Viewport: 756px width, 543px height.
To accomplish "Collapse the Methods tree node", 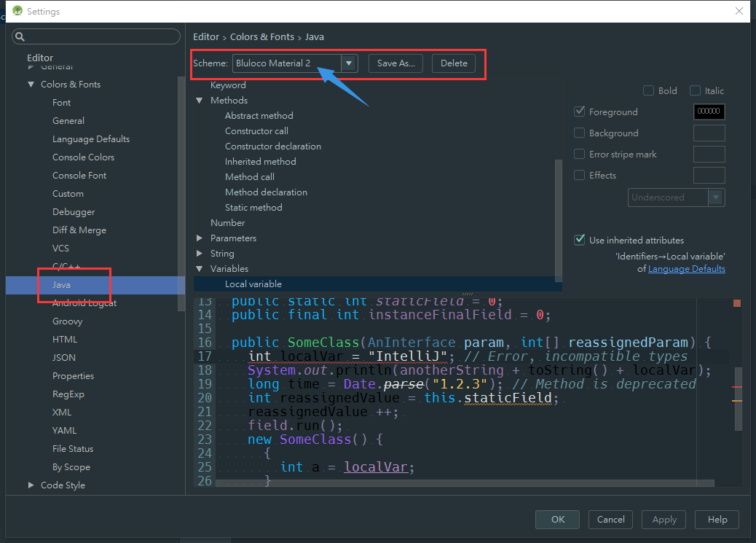I will point(200,101).
